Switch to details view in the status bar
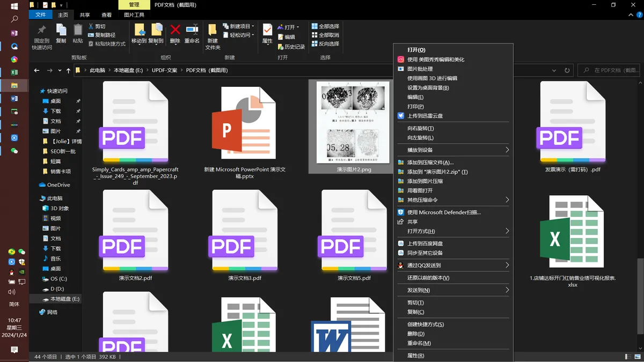Screen dimensions: 644x362 tap(628, 357)
